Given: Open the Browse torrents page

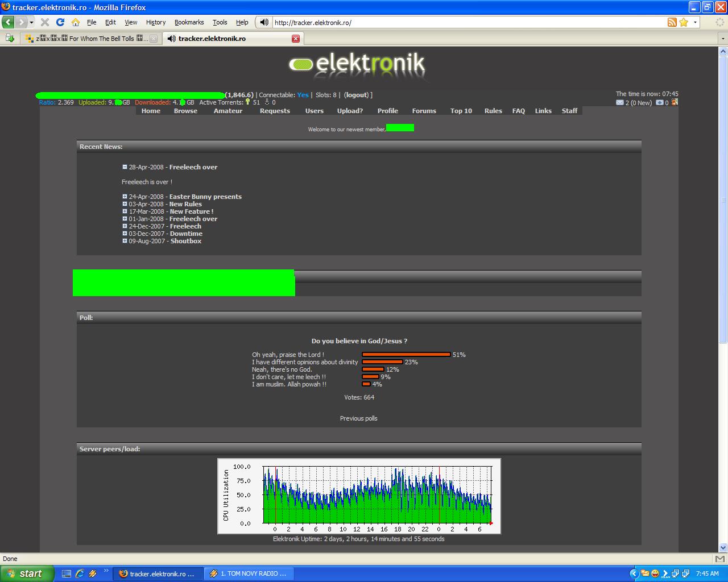Looking at the screenshot, I should click(x=185, y=111).
